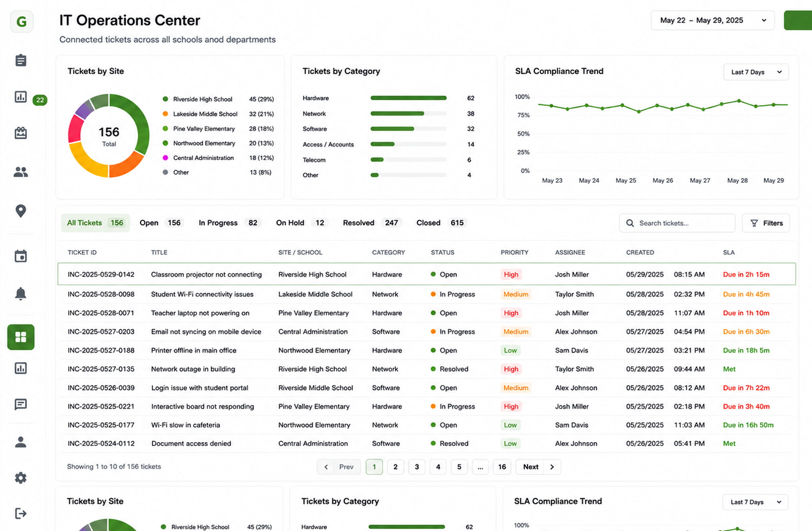This screenshot has width=812, height=531.
Task: Click the Hardware category progress bar
Action: 408,98
